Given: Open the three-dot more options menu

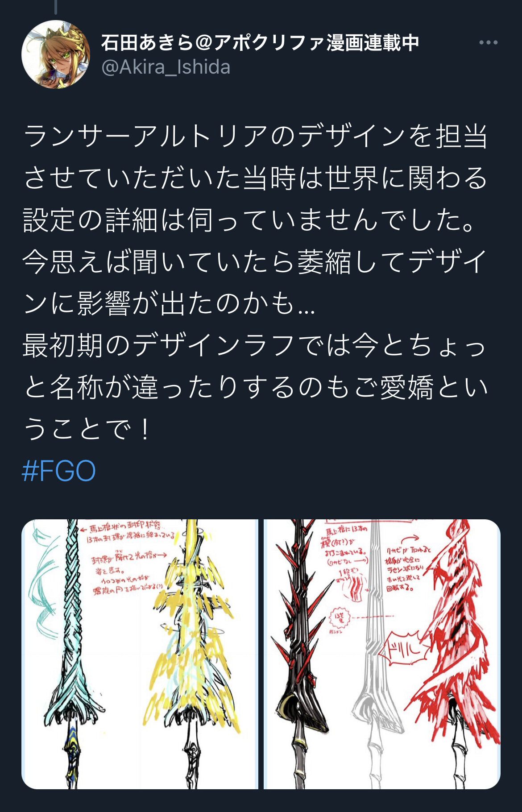Looking at the screenshot, I should (x=488, y=43).
